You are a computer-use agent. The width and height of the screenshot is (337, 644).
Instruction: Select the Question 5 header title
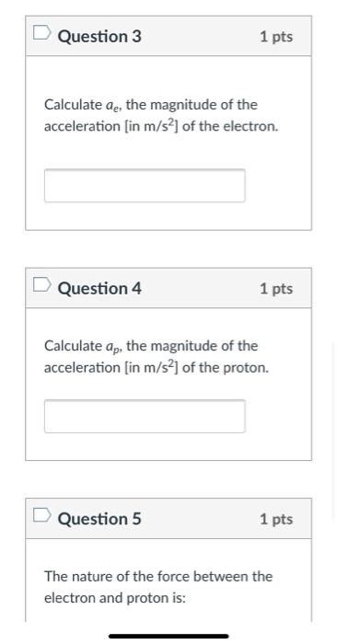pos(99,519)
